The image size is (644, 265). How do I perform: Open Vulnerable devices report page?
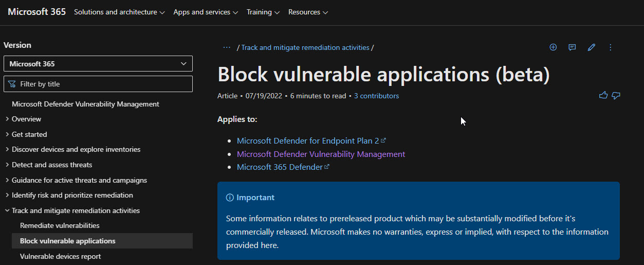pos(61,256)
